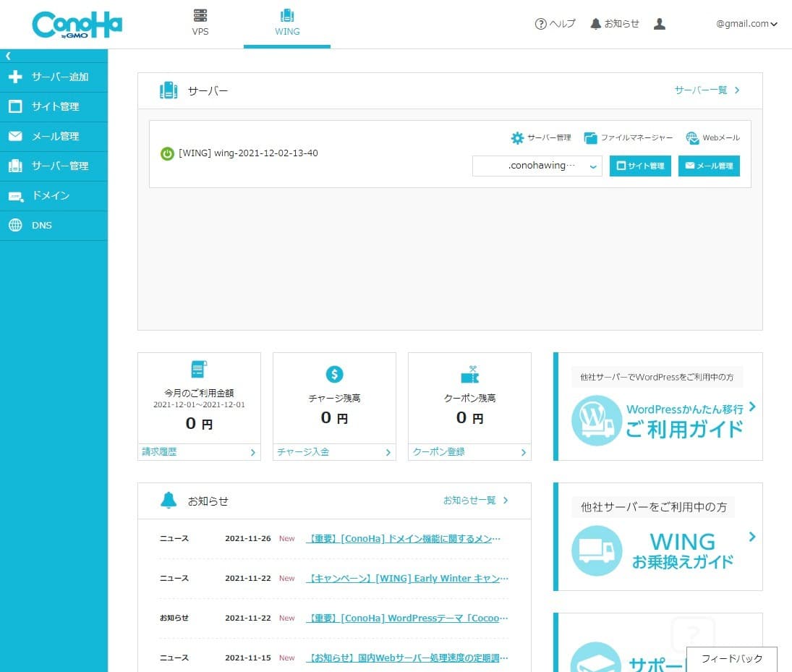Click the user profile silhouette icon

[659, 24]
